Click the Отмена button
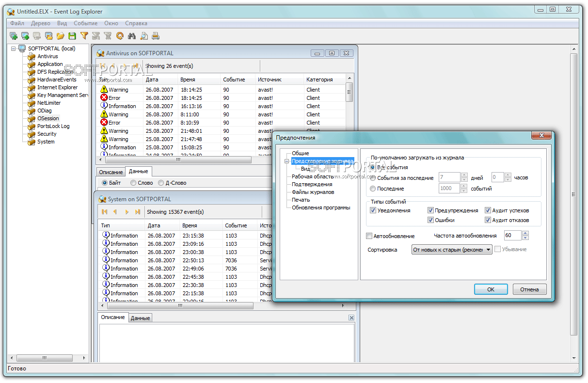This screenshot has height=383, width=588. tap(530, 289)
